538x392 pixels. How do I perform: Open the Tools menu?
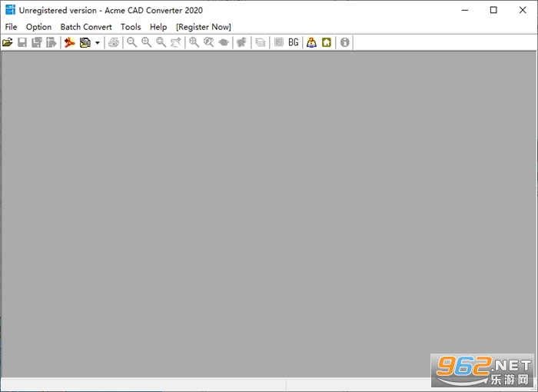[131, 27]
